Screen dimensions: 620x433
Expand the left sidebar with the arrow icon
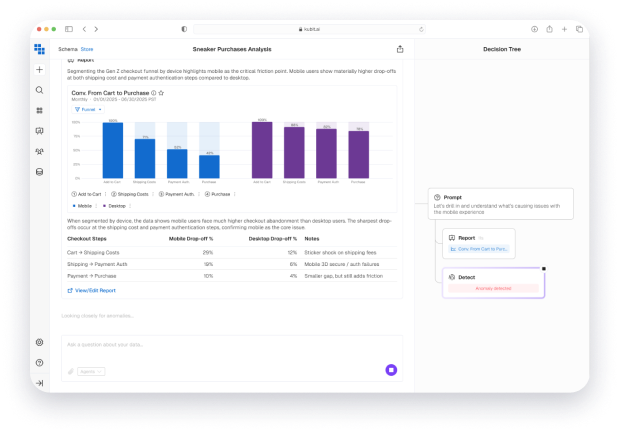pyautogui.click(x=39, y=383)
